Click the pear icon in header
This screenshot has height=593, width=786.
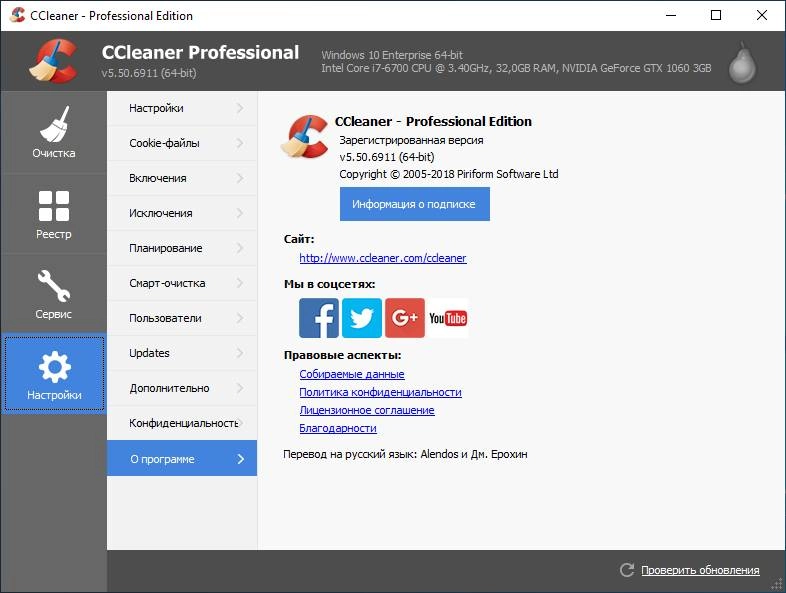pyautogui.click(x=742, y=63)
